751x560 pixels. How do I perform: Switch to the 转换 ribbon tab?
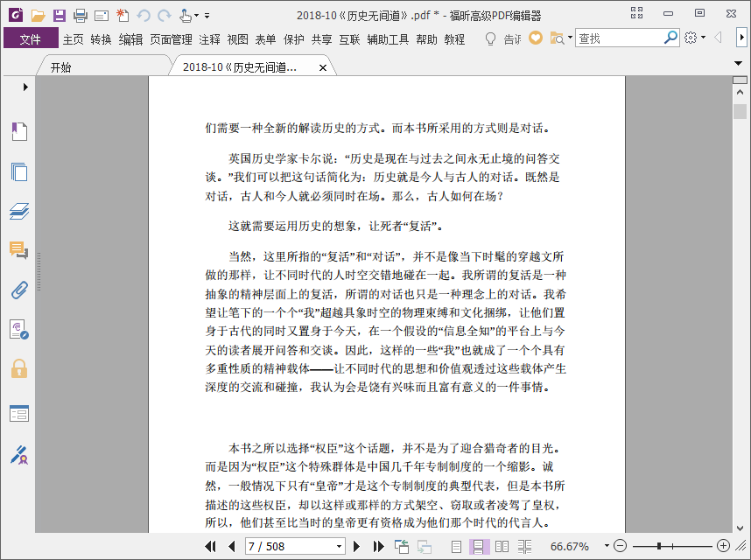click(x=101, y=39)
